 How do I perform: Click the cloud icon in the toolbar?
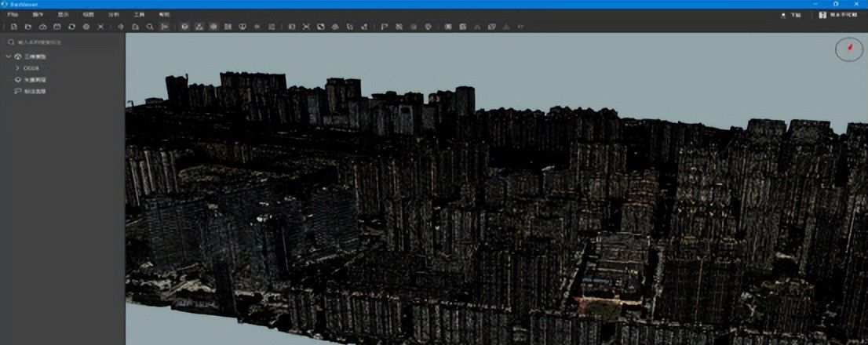[x=42, y=27]
